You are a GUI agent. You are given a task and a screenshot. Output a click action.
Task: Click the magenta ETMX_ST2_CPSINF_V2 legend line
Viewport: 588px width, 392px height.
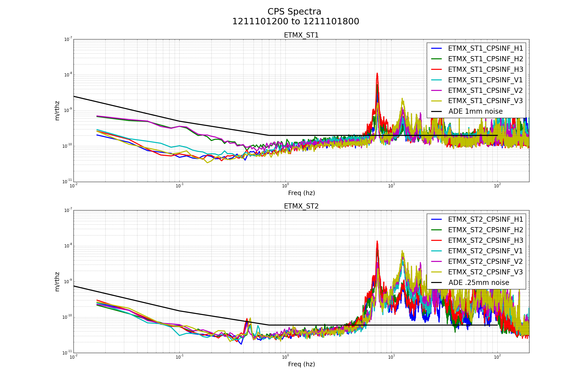pos(437,261)
